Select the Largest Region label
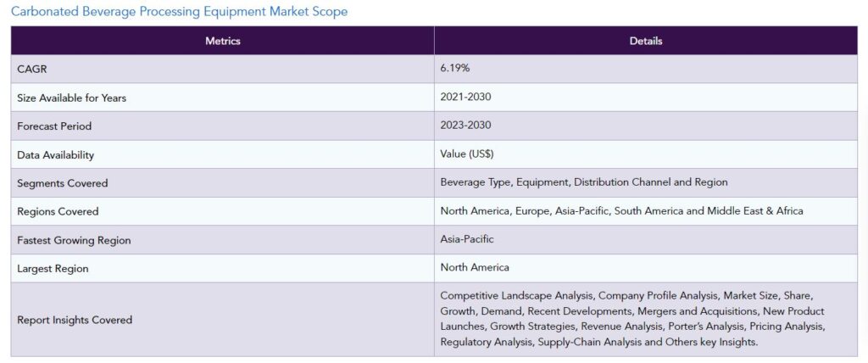This screenshot has width=868, height=363. (53, 269)
